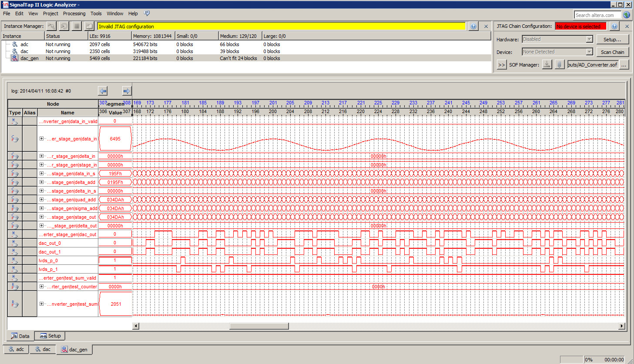The width and height of the screenshot is (634, 364).
Task: Click the previous log left arrow button
Action: click(x=103, y=91)
